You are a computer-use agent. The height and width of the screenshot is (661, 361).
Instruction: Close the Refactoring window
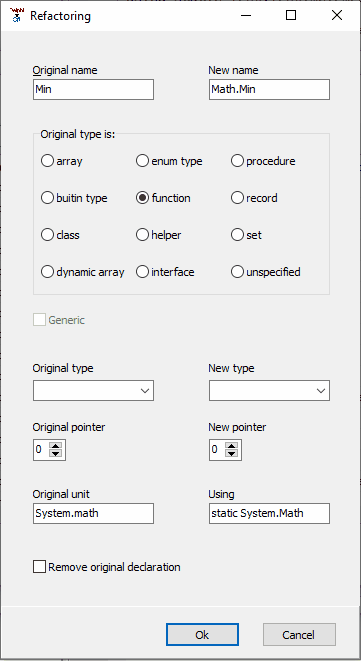337,16
